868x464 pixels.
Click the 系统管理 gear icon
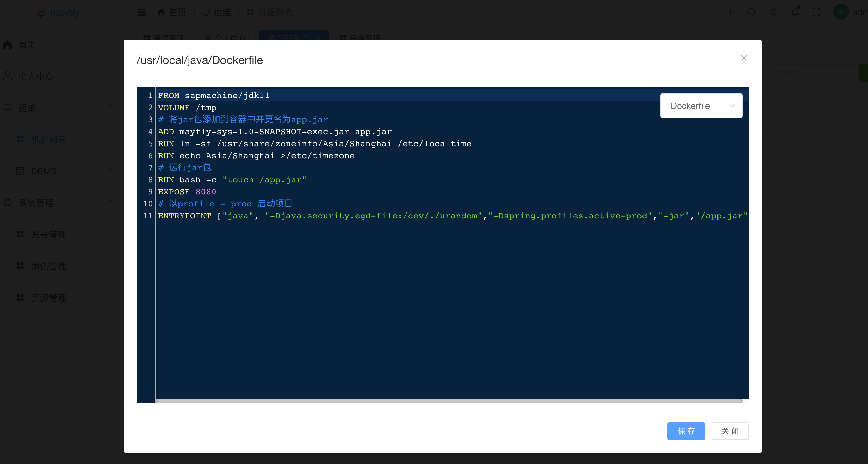click(8, 203)
